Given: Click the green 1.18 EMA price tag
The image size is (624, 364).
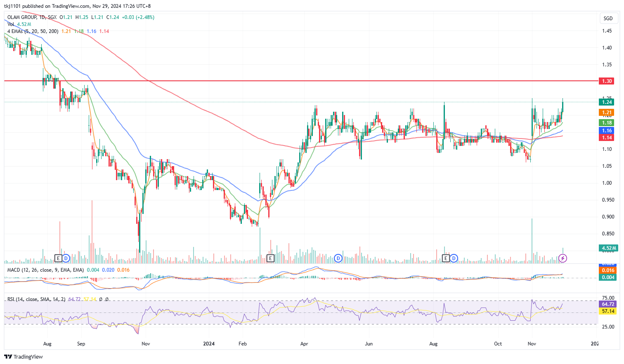Looking at the screenshot, I should (x=607, y=123).
